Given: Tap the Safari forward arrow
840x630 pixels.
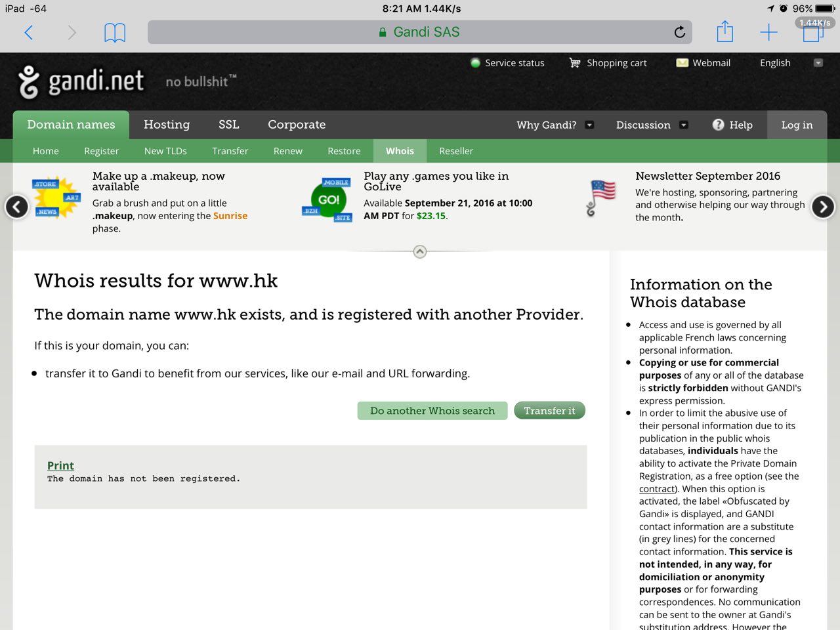Looking at the screenshot, I should (72, 32).
